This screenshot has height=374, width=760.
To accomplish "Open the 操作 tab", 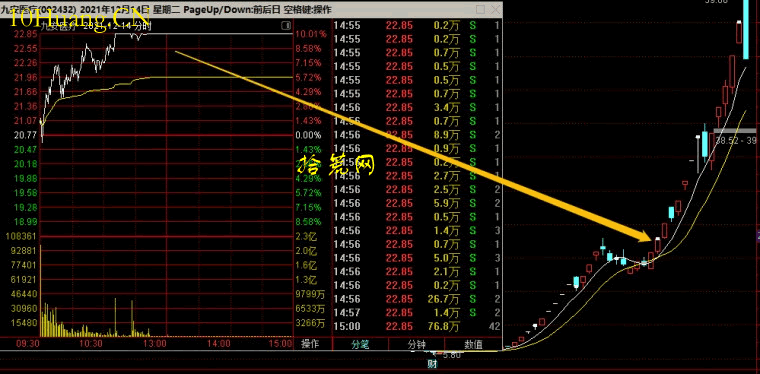I will [x=310, y=344].
